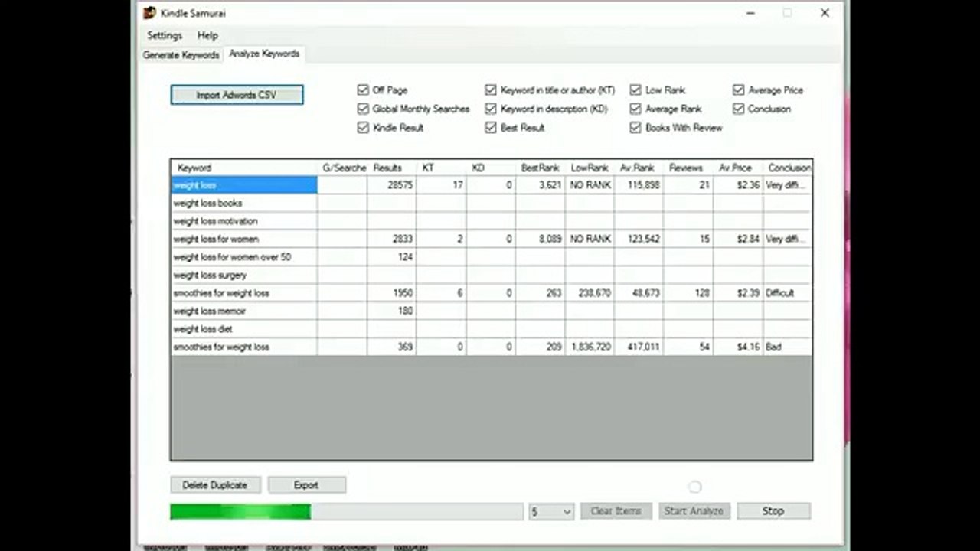Click the KD column header
980x551 pixels.
pyautogui.click(x=491, y=168)
